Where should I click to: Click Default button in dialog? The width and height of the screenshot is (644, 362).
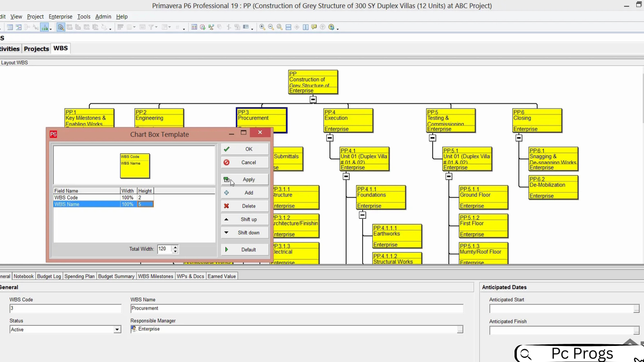[244, 249]
